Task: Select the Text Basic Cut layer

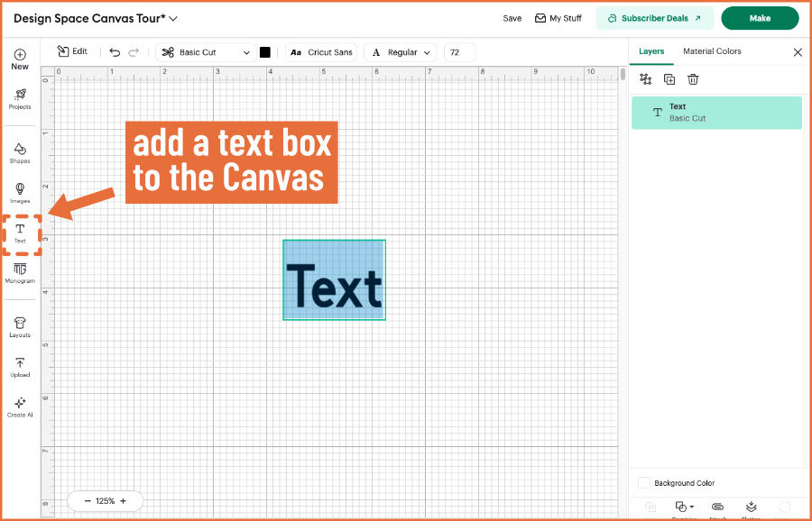Action: pos(716,113)
